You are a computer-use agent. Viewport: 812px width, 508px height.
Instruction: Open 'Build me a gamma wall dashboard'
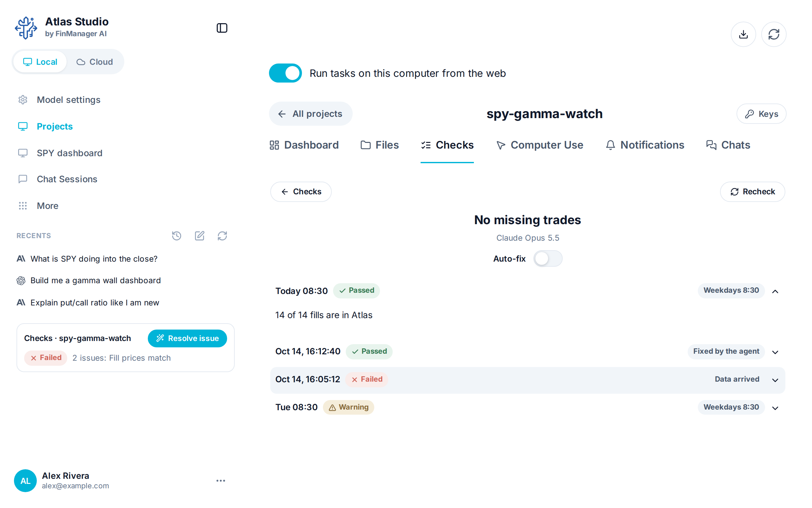point(95,281)
